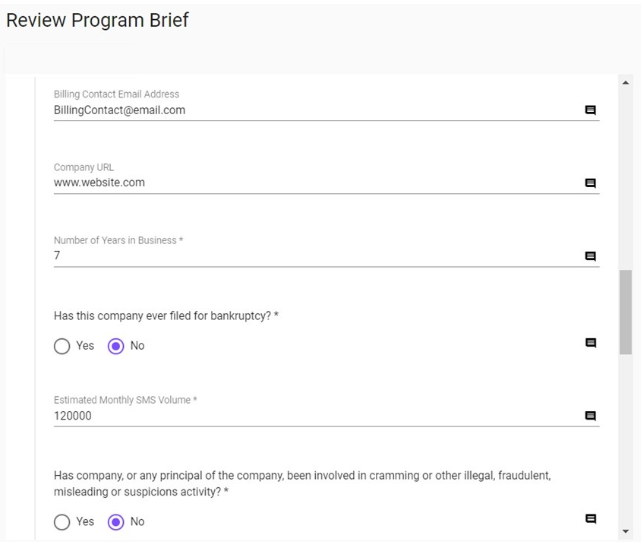Select Yes for cramming or fraudulent activity

point(62,522)
